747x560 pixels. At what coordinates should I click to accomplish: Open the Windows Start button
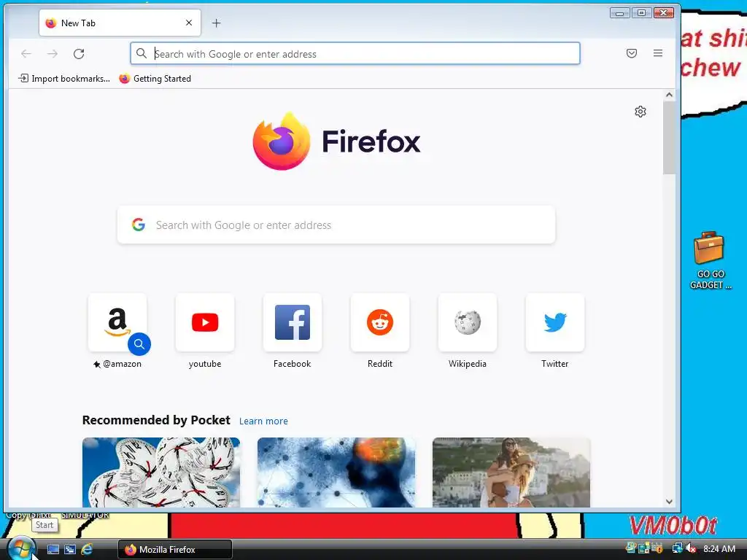(20, 548)
